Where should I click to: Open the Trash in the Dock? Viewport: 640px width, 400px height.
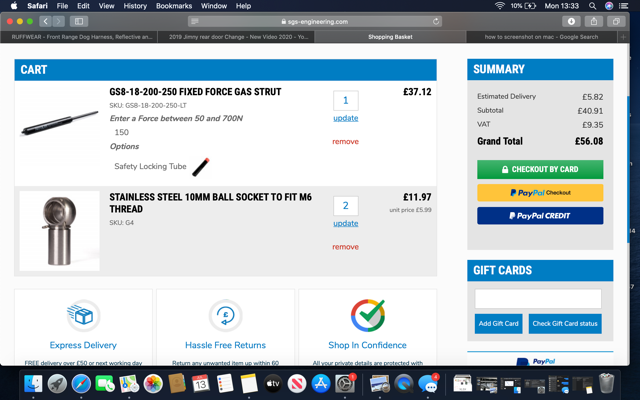(x=606, y=383)
